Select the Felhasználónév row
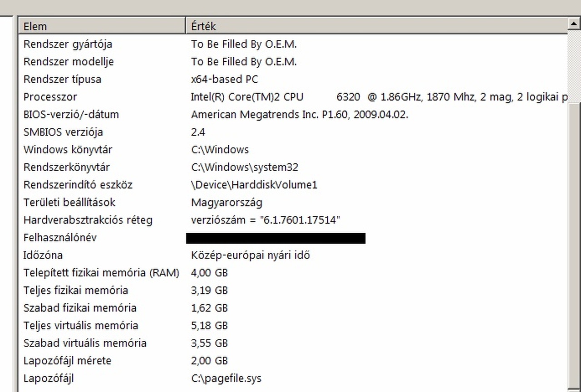581x392 pixels. (60, 238)
